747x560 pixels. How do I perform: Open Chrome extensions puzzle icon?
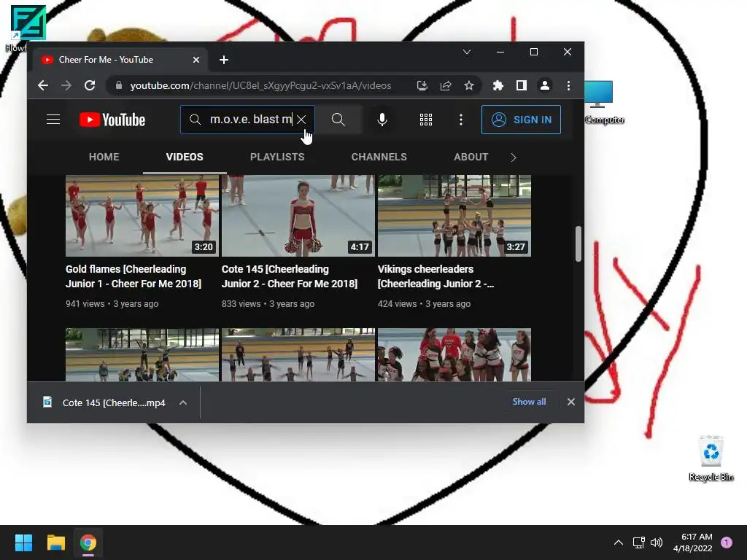pos(498,86)
